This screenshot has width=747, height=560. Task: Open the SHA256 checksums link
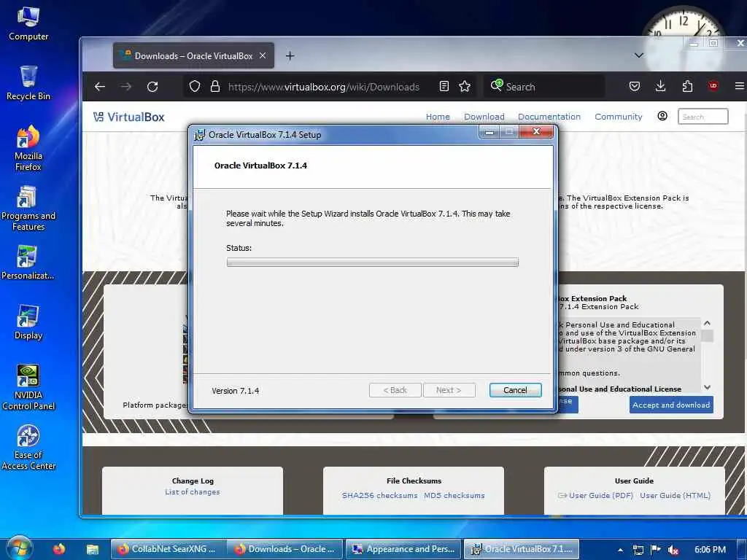coord(379,495)
